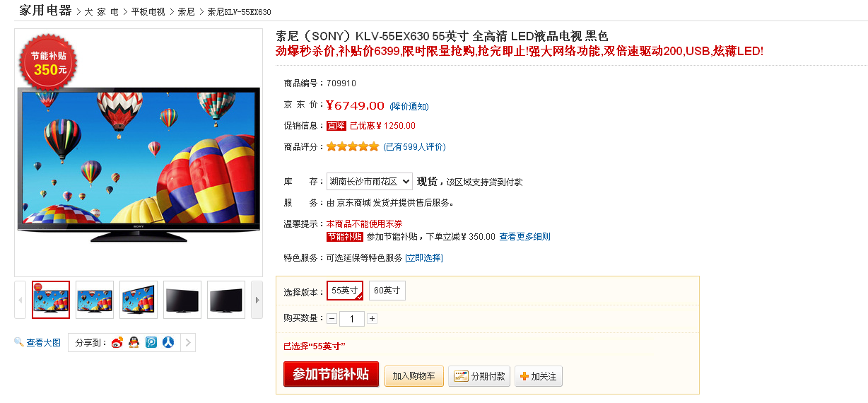Click the magnifier icon beside 查看大图
Image resolution: width=868 pixels, height=403 pixels.
(x=19, y=342)
